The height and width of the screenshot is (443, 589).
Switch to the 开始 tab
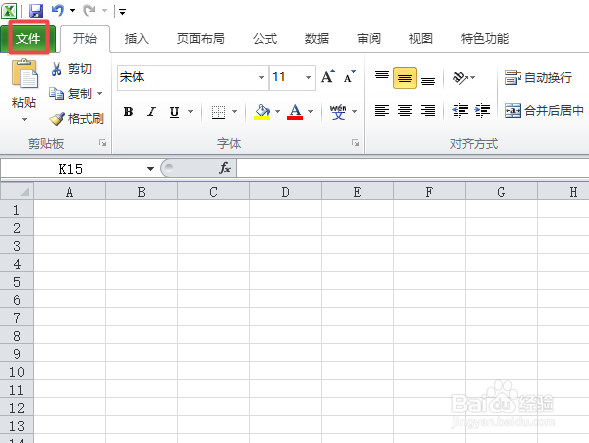click(x=85, y=39)
